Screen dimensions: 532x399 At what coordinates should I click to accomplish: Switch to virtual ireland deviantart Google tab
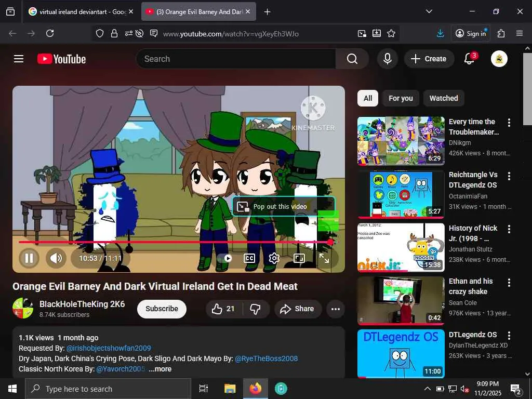tap(79, 11)
